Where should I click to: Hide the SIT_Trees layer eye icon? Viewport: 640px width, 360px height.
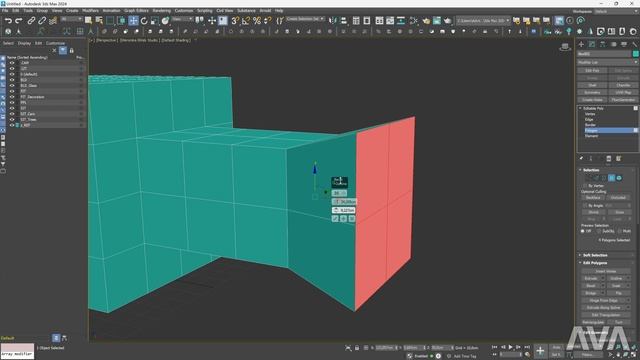click(12, 120)
